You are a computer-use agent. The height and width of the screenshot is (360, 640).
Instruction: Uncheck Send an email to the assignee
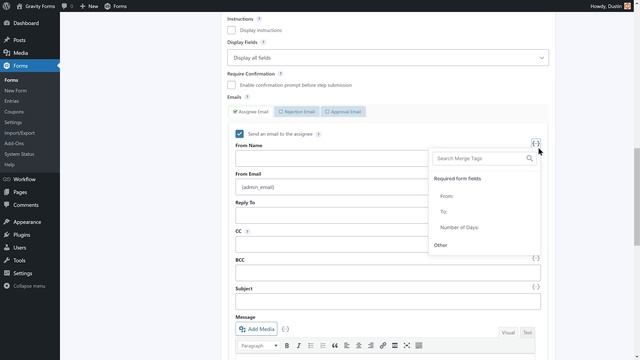click(240, 134)
